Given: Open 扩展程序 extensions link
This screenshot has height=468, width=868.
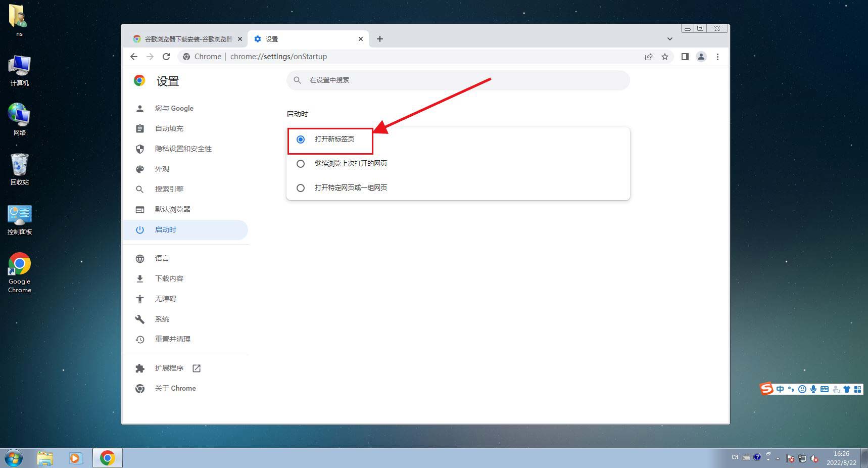Looking at the screenshot, I should coord(185,368).
